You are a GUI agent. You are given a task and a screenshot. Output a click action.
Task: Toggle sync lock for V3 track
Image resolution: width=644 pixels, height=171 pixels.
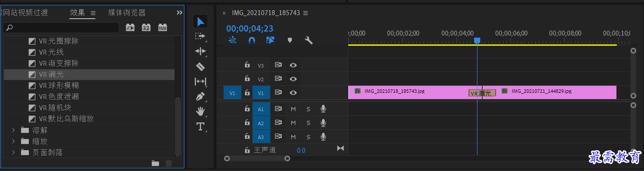click(278, 65)
